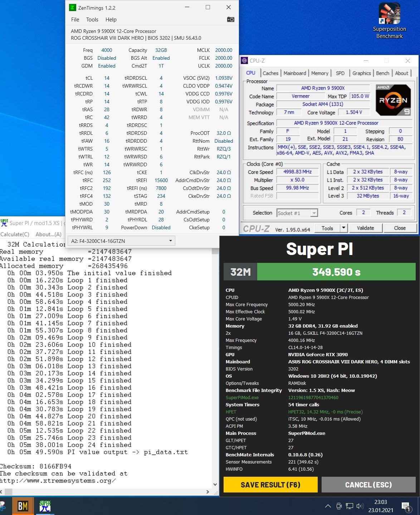Click Validate button in CPU-Z
Image resolution: width=420 pixels, height=515 pixels.
click(365, 228)
